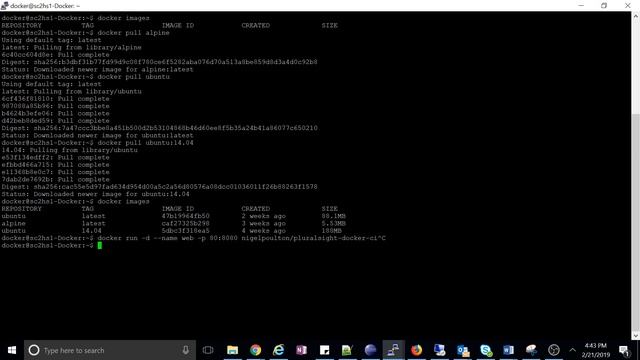Open the Windows Start menu
The height and width of the screenshot is (360, 640).
[12, 350]
